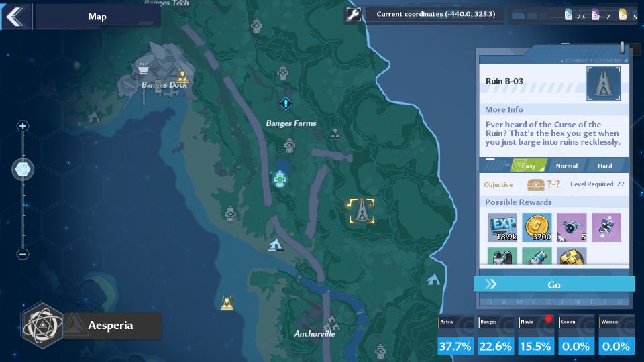Click the purple drone reward with count 5

pyautogui.click(x=572, y=227)
